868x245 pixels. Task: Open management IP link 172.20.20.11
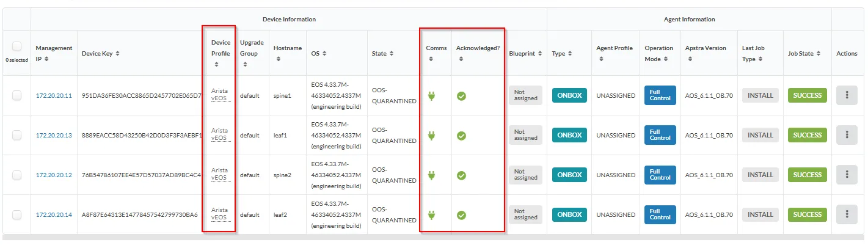coord(54,96)
